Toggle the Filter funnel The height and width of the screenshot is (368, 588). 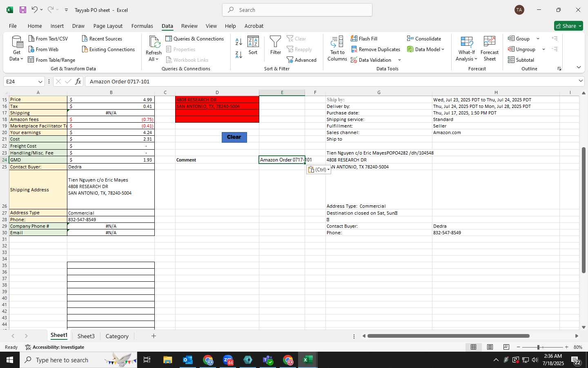pyautogui.click(x=276, y=45)
